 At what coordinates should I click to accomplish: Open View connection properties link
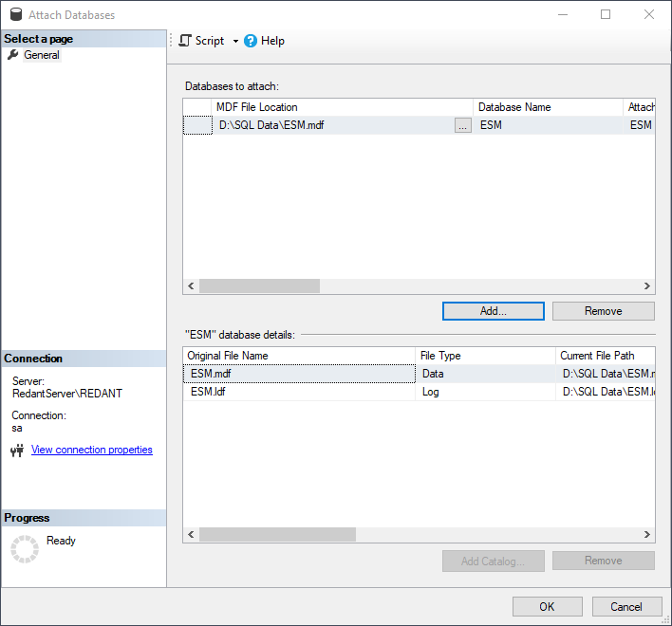click(x=91, y=450)
